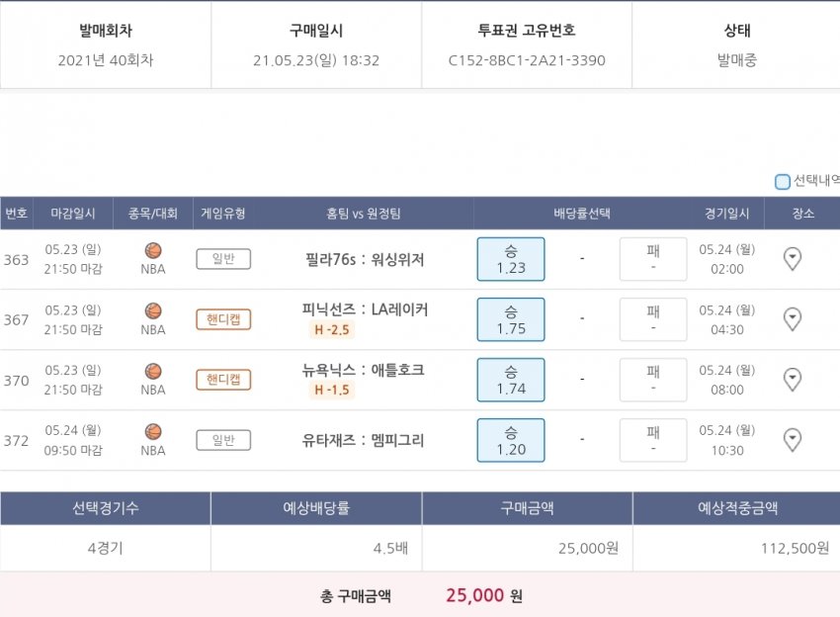The width and height of the screenshot is (840, 617).
Task: Select 승 1.74 for 뉴욕닉스 match
Action: [x=511, y=380]
